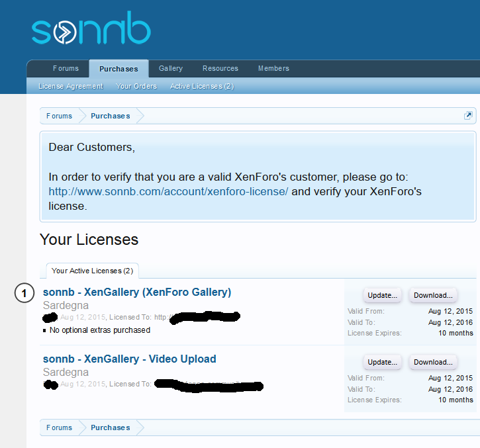The width and height of the screenshot is (480, 448).
Task: Open the xenforo-license verification URL
Action: (168, 192)
